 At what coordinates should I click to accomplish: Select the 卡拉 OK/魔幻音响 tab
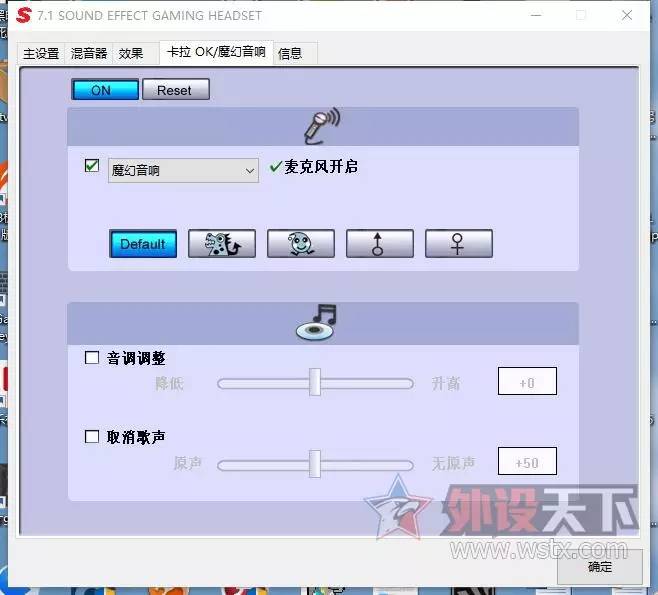pos(216,52)
